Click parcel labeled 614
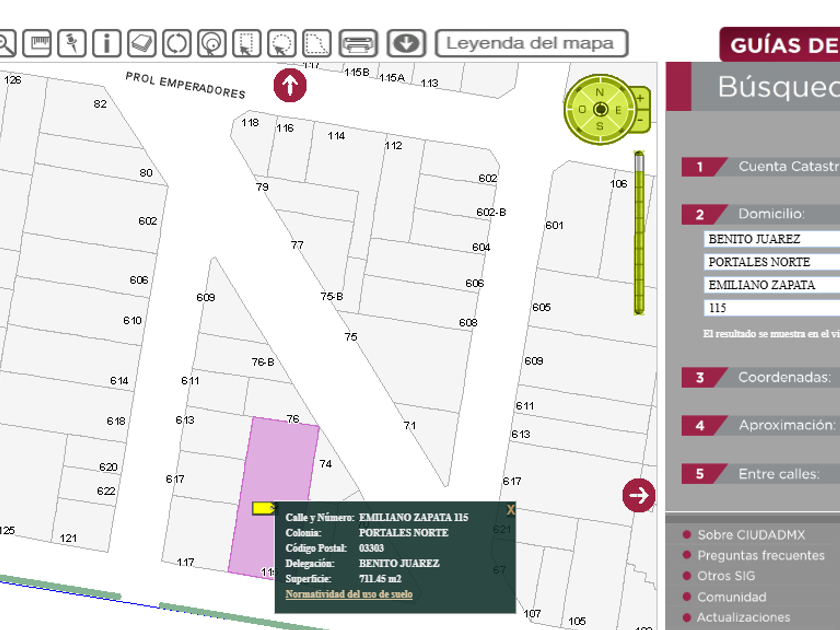 (x=119, y=381)
